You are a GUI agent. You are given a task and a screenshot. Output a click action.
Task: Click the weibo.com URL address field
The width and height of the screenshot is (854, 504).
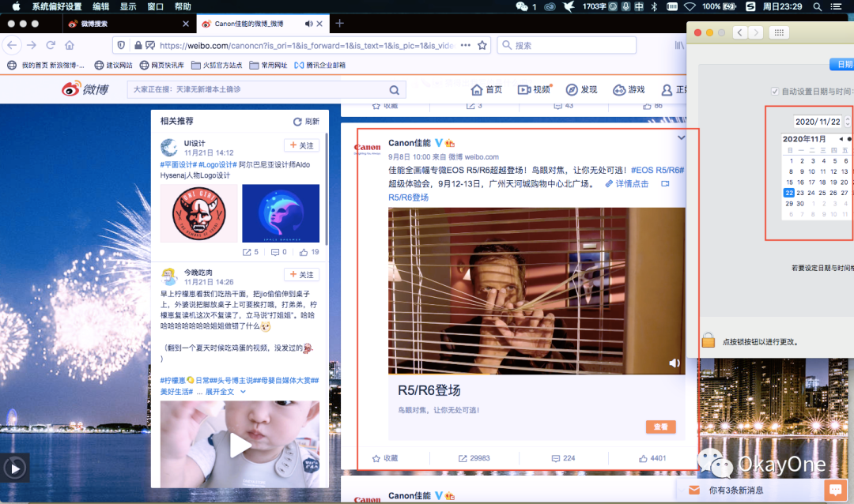tap(307, 45)
